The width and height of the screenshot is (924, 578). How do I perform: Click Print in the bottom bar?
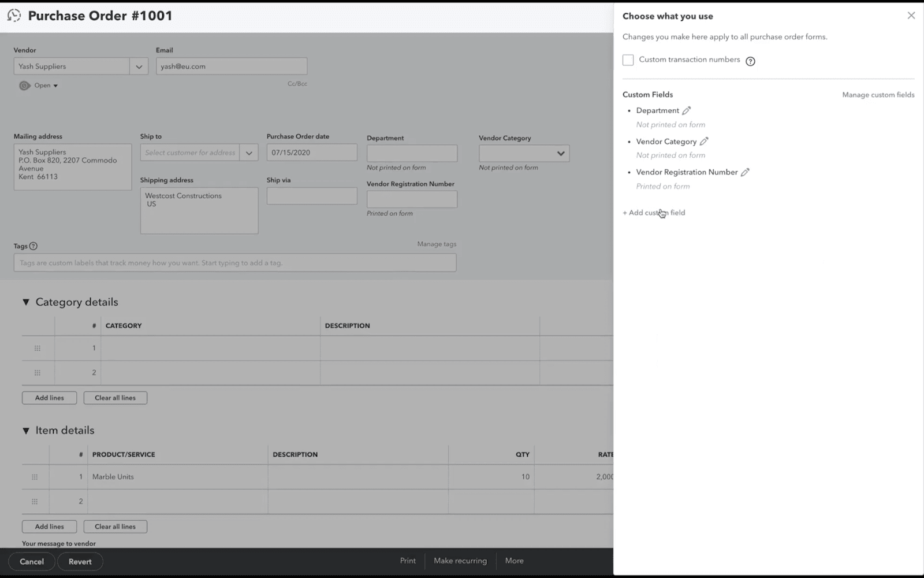coord(408,561)
